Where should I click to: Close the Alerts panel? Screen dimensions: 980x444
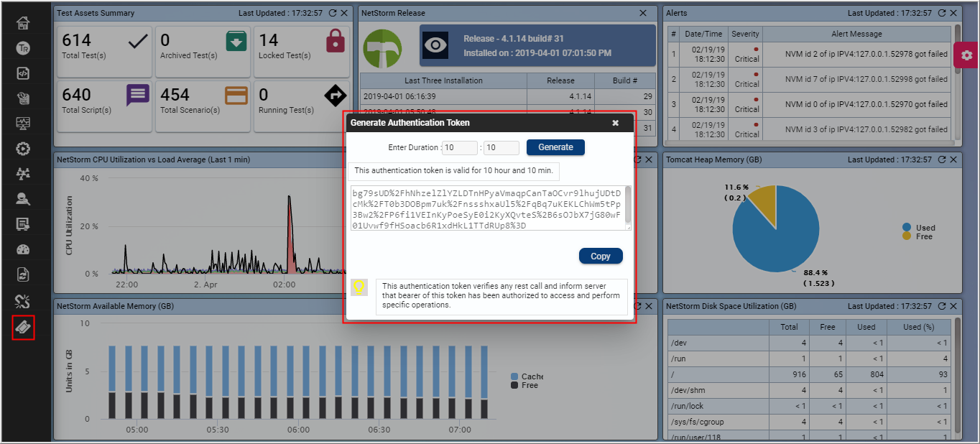(954, 13)
